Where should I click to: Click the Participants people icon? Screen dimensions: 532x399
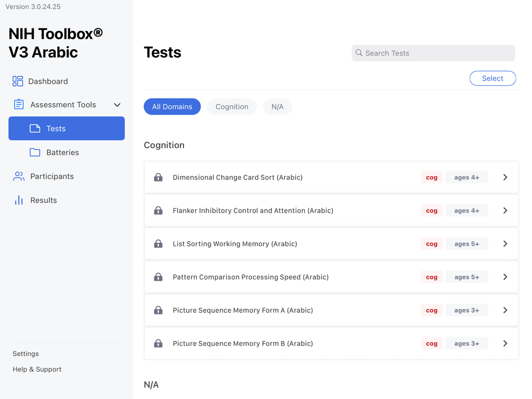pyautogui.click(x=19, y=176)
